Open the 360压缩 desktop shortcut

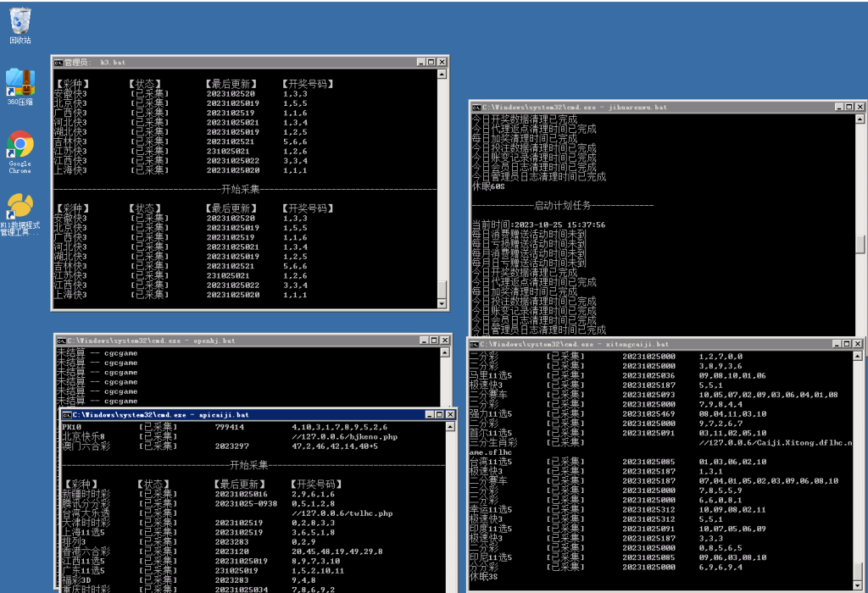point(20,83)
